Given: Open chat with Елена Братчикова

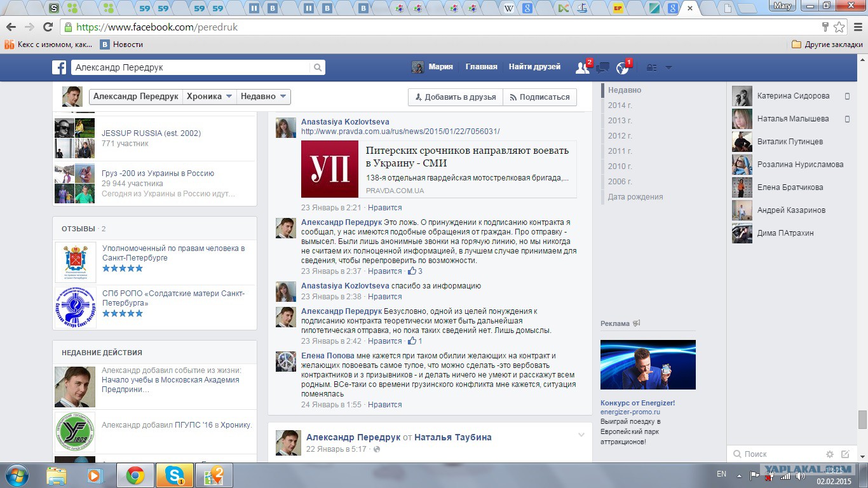Looking at the screenshot, I should click(790, 187).
